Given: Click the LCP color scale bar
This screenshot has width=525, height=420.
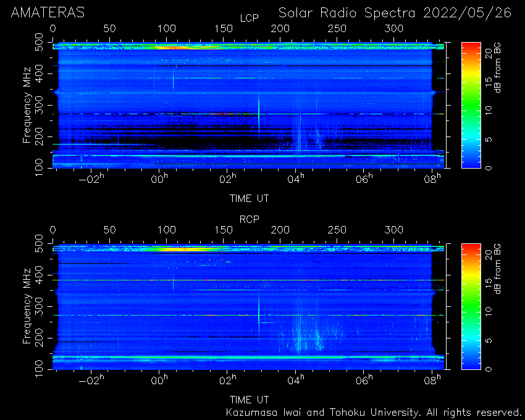Looking at the screenshot, I should coord(471,105).
